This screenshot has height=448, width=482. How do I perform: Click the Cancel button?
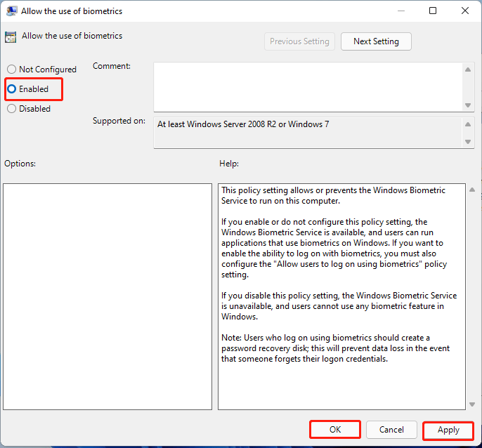click(391, 429)
